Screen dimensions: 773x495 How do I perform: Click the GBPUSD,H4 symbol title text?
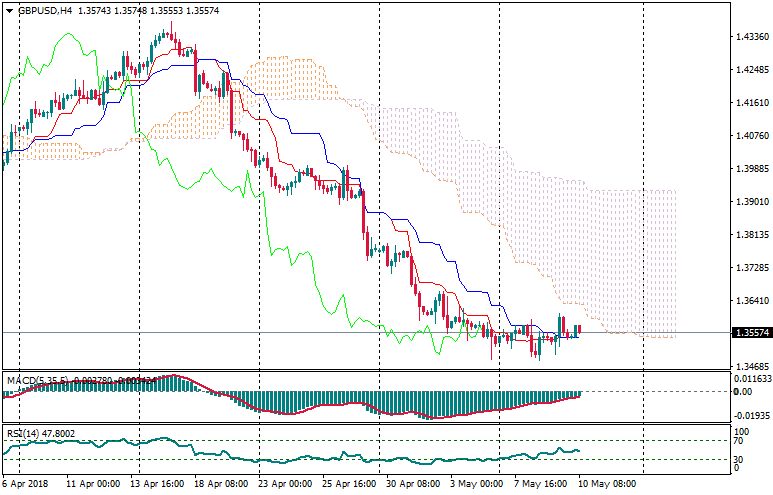click(44, 11)
